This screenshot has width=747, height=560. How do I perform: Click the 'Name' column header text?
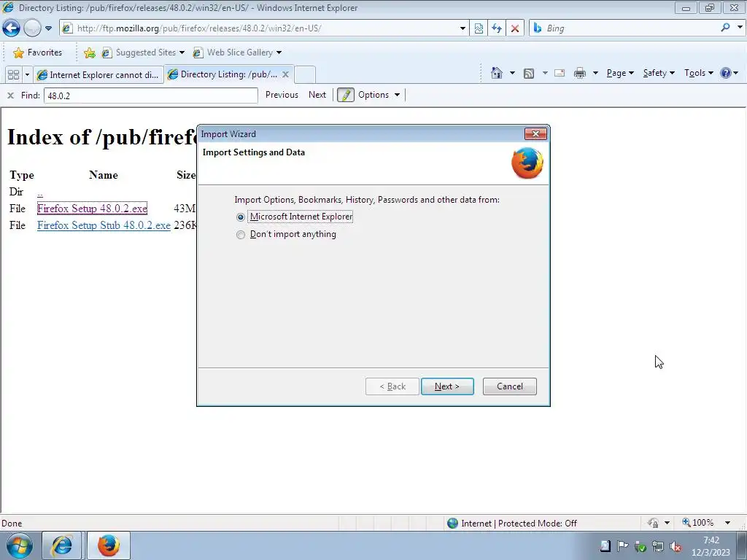coord(104,175)
